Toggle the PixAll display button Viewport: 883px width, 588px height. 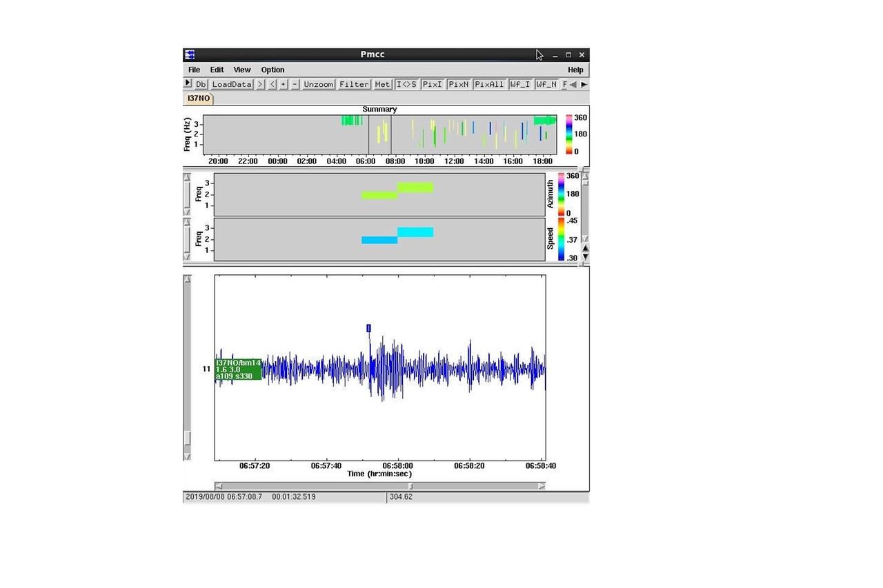tap(489, 84)
